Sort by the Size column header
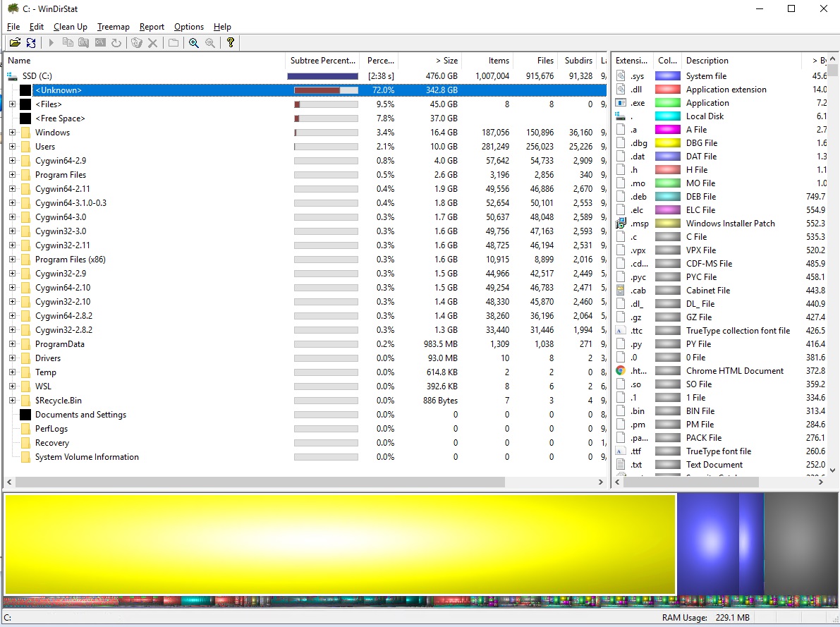 point(430,61)
